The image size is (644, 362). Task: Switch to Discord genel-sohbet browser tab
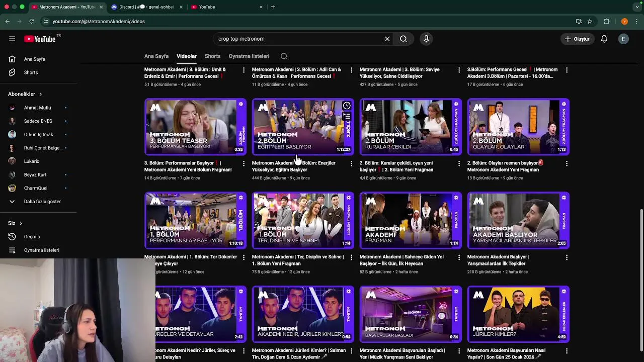[146, 7]
